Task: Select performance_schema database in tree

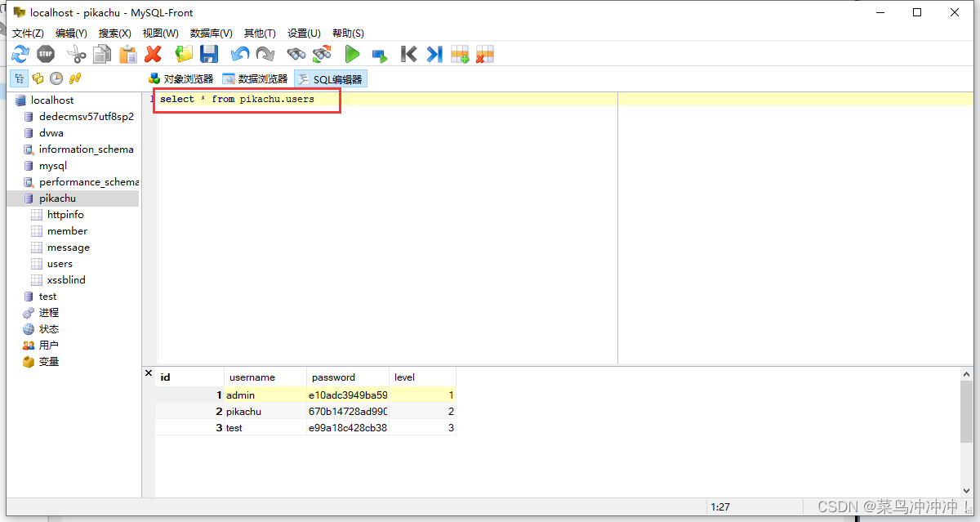Action: point(88,182)
